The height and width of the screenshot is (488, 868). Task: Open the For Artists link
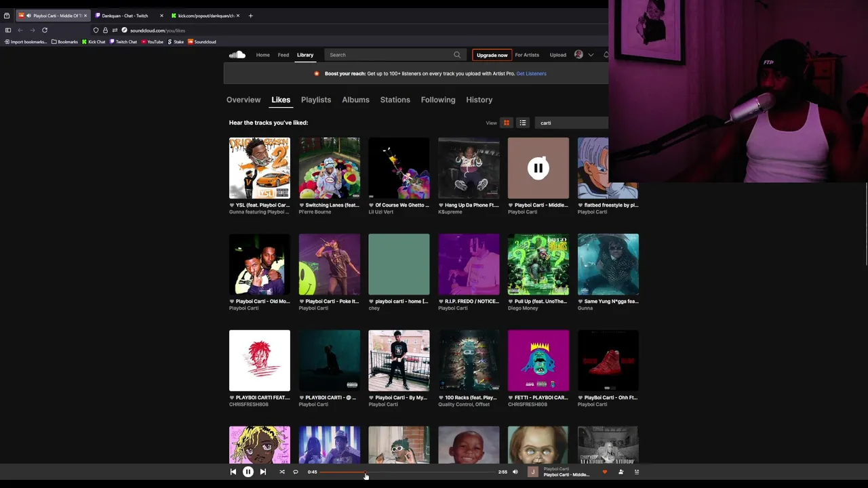527,55
